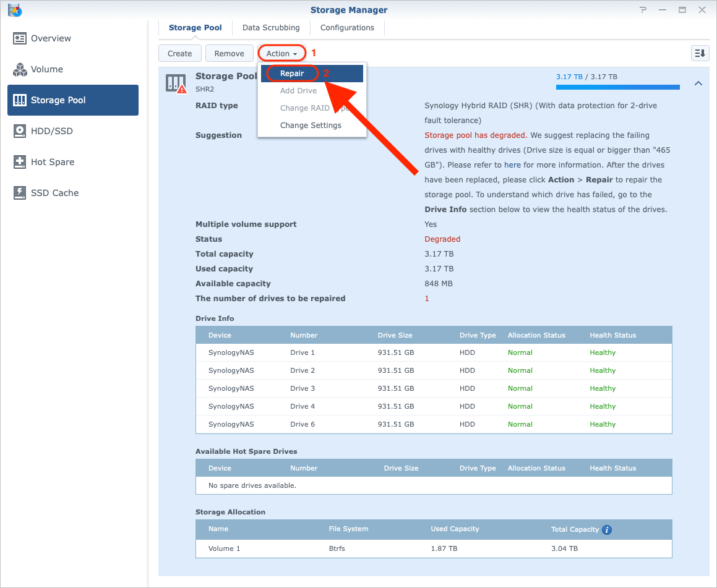Image resolution: width=717 pixels, height=588 pixels.
Task: Click the Total Capacity info icon
Action: [607, 529]
